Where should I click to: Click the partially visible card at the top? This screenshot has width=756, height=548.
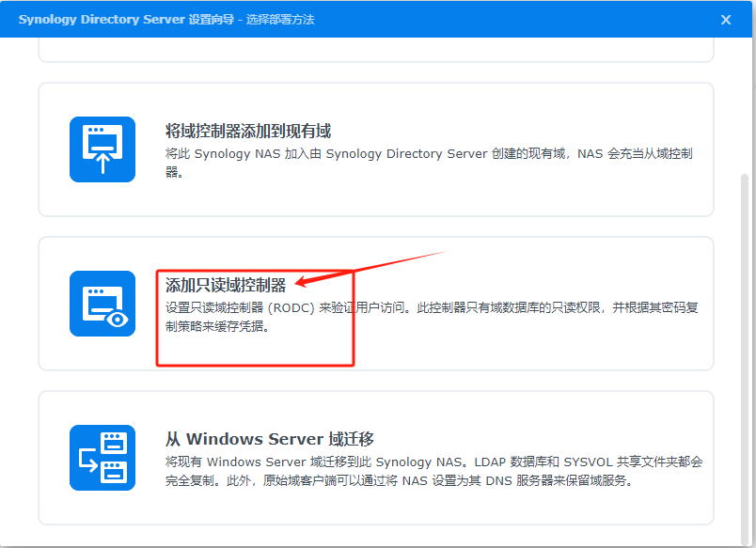tap(376, 52)
